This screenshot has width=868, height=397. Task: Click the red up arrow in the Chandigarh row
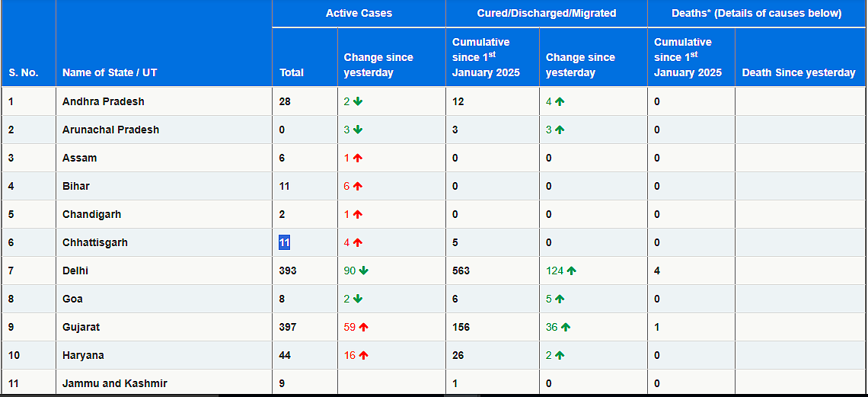[x=358, y=214]
